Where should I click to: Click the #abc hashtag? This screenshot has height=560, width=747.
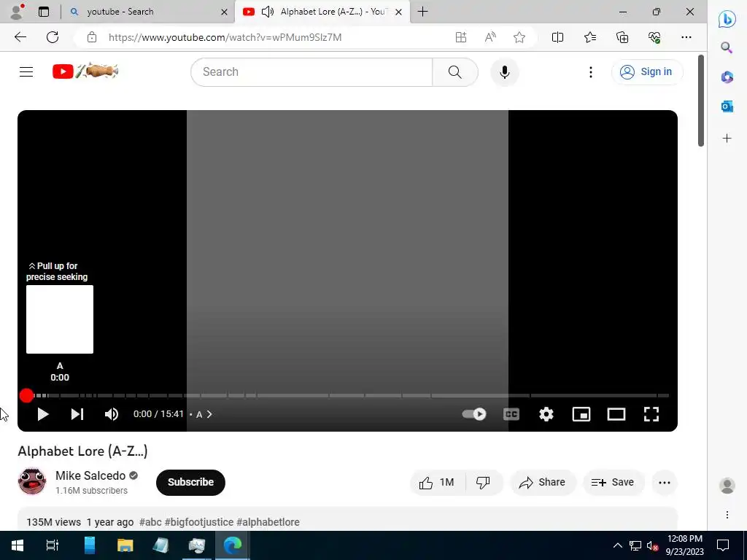click(x=150, y=522)
